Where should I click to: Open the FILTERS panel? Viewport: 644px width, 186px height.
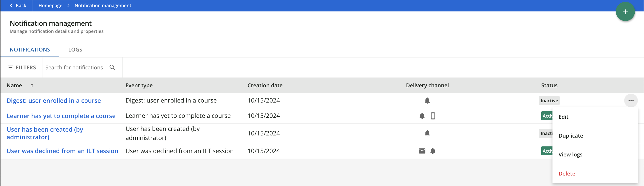pos(22,67)
